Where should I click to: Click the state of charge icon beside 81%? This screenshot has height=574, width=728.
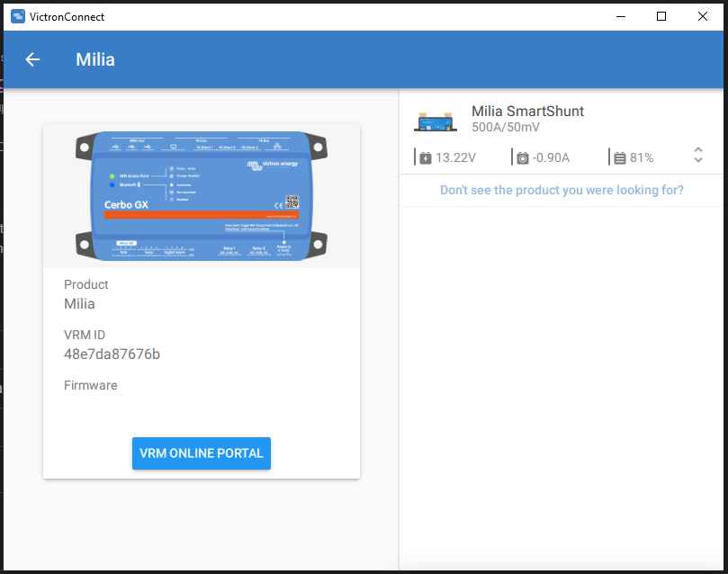[620, 158]
